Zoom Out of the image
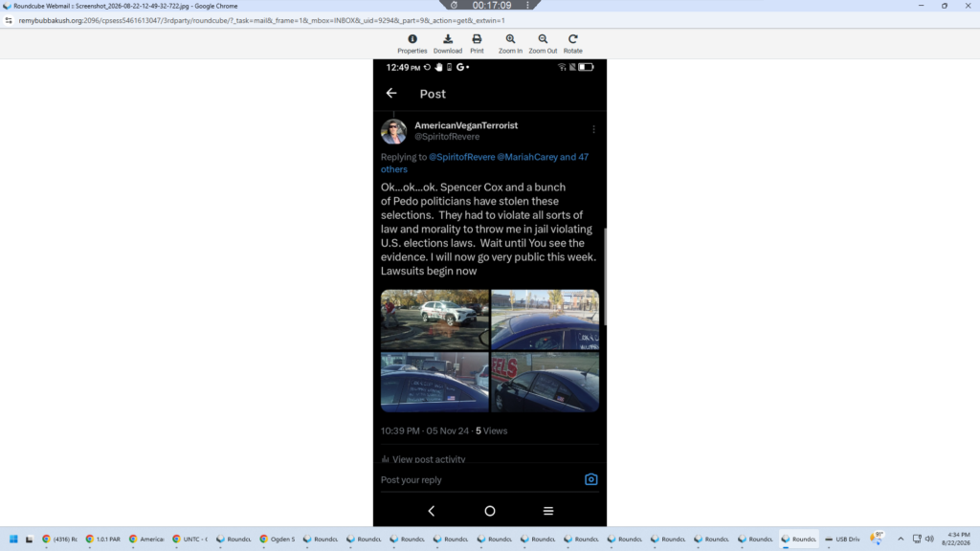Image resolution: width=980 pixels, height=551 pixels. tap(543, 44)
